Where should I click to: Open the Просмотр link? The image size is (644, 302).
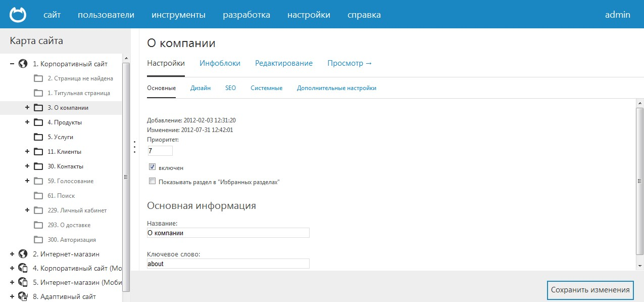(x=350, y=63)
